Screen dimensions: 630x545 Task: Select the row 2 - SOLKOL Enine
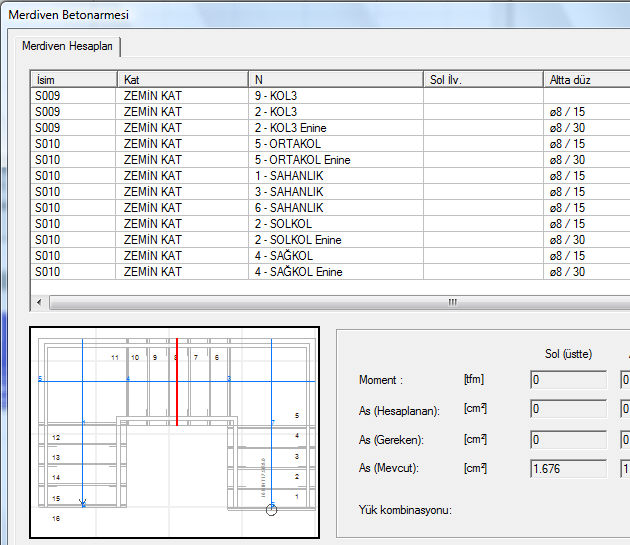[330, 240]
